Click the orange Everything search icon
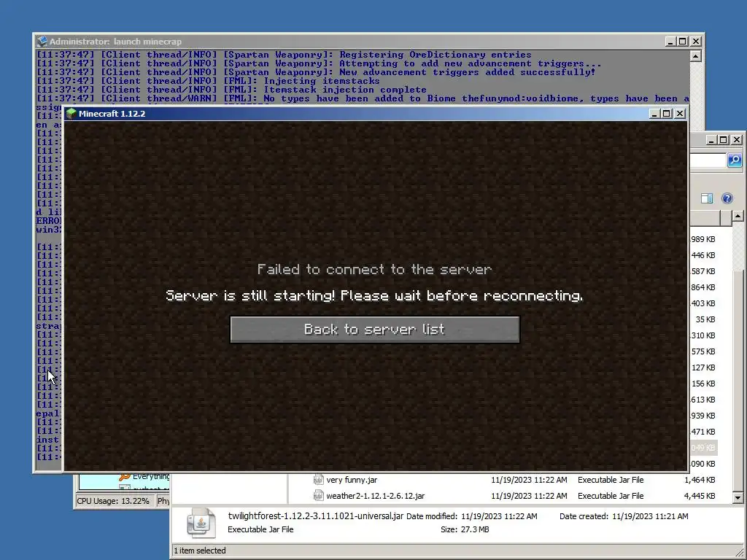Viewport: 747px width, 560px height. pos(124,476)
